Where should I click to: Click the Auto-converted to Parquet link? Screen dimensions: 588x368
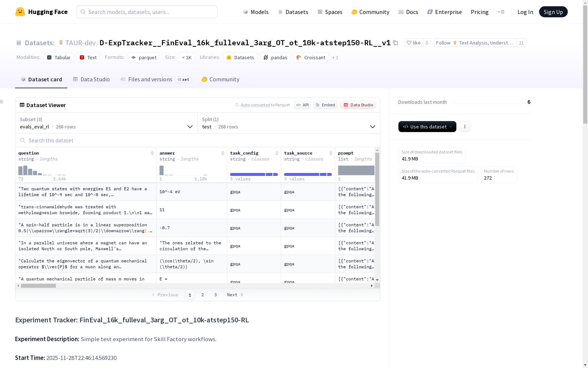tap(262, 105)
